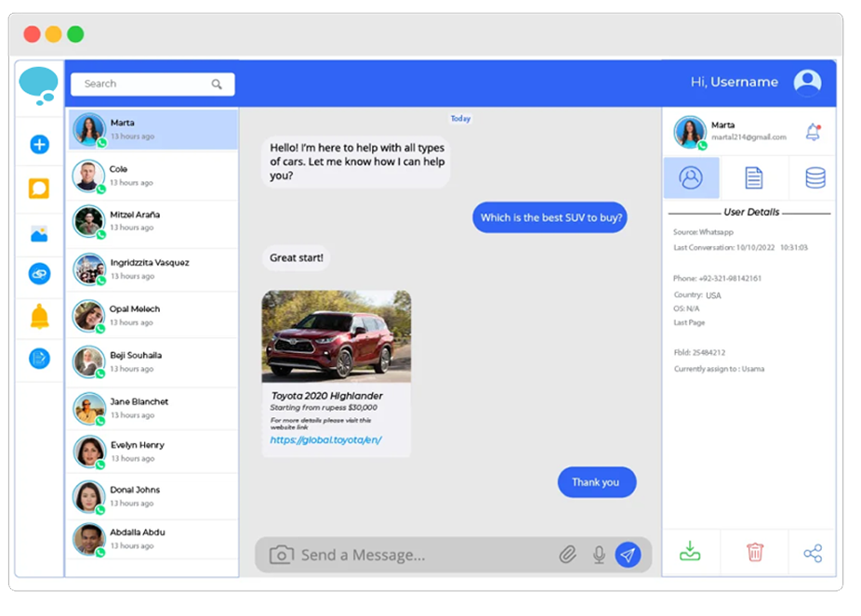861x616 pixels.
Task: Click the share icon in bottom right
Action: click(813, 554)
